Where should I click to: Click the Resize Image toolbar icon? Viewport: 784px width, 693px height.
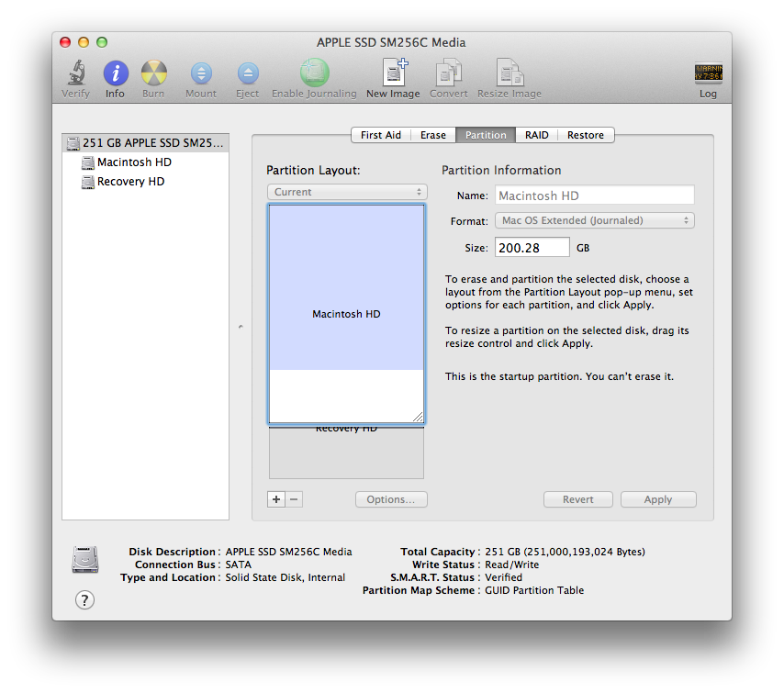(x=510, y=73)
